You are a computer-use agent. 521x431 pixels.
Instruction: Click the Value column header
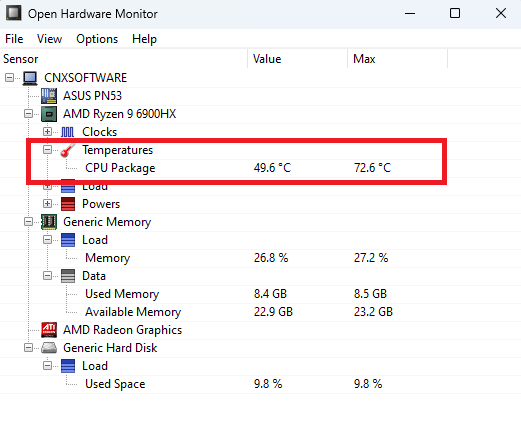[298, 59]
